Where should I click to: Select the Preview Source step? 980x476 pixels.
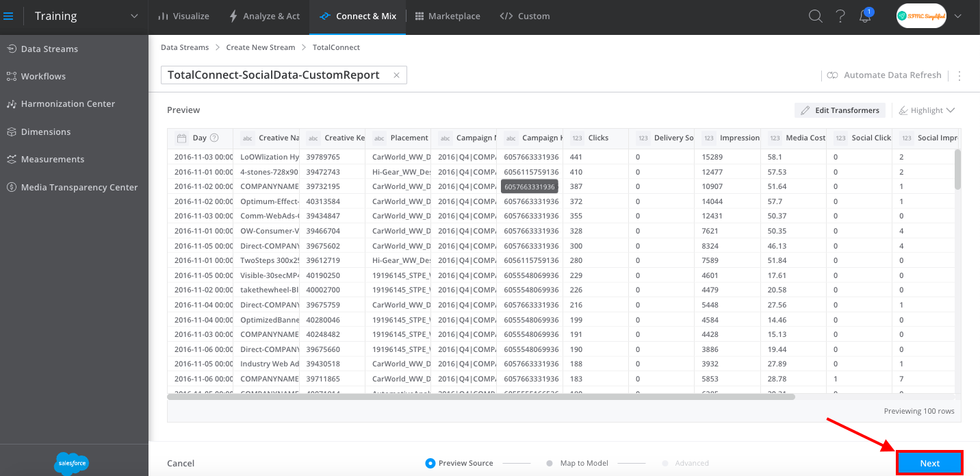coord(459,463)
